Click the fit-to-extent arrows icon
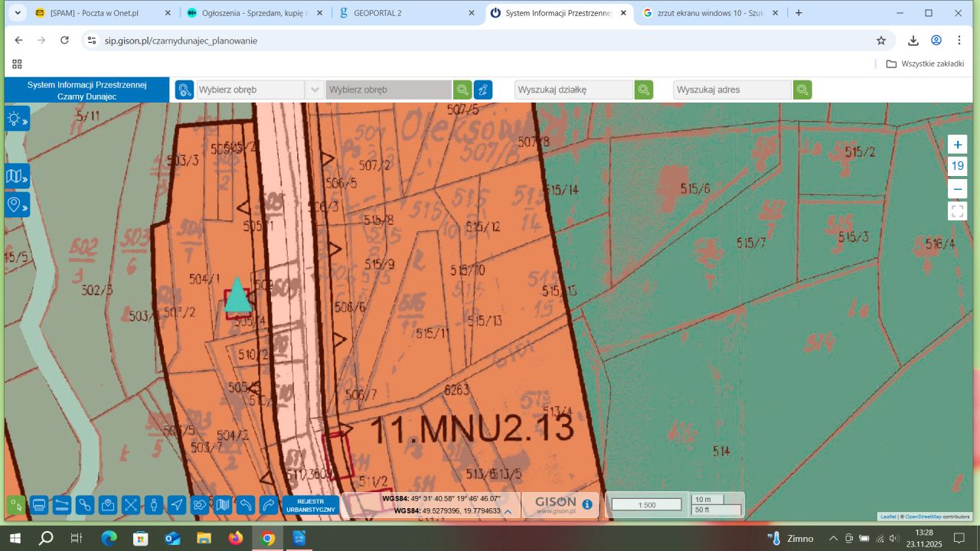980x551 pixels. (x=131, y=505)
